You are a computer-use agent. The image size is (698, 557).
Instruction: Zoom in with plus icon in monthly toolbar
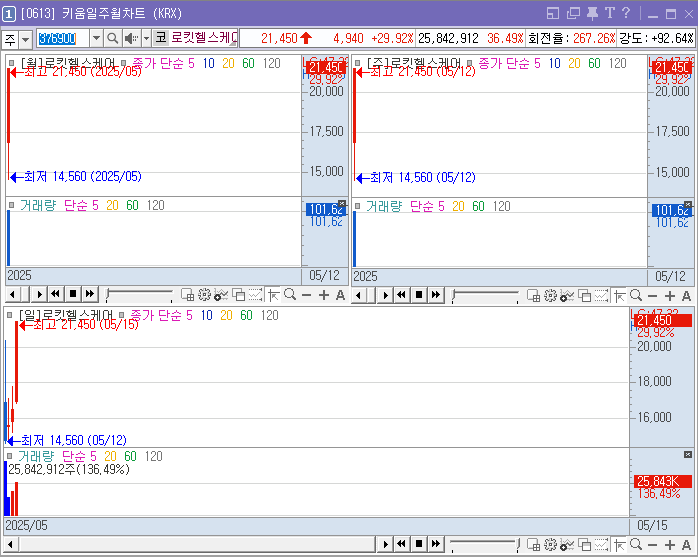click(x=324, y=295)
